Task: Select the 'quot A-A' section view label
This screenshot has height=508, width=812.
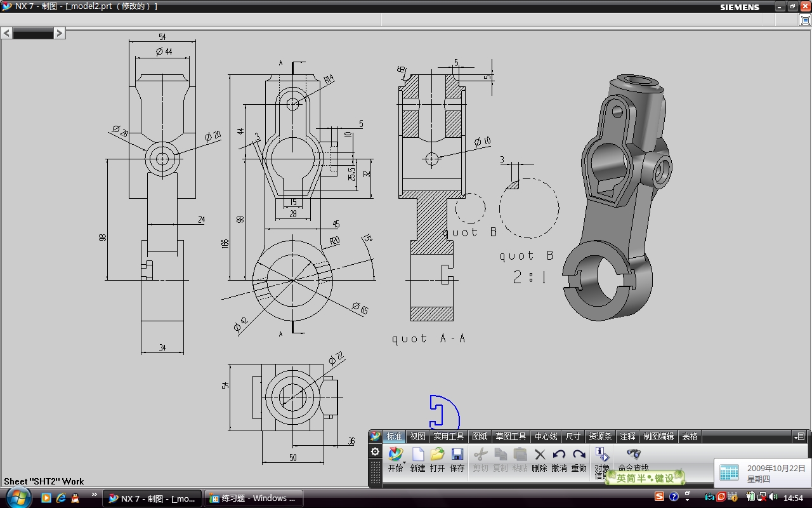Action: [429, 338]
